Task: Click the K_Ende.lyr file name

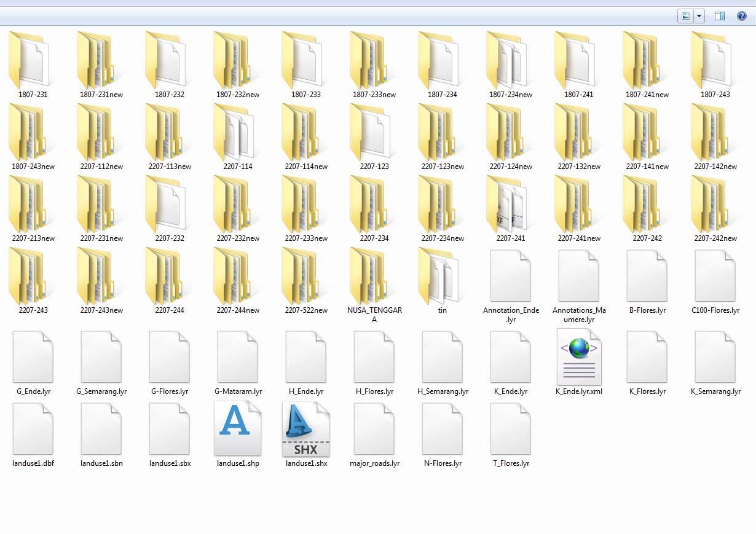Action: click(x=511, y=391)
